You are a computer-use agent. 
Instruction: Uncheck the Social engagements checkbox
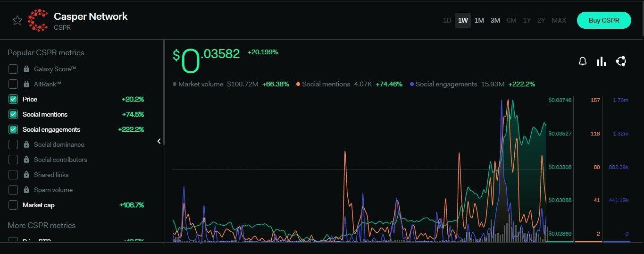point(13,129)
